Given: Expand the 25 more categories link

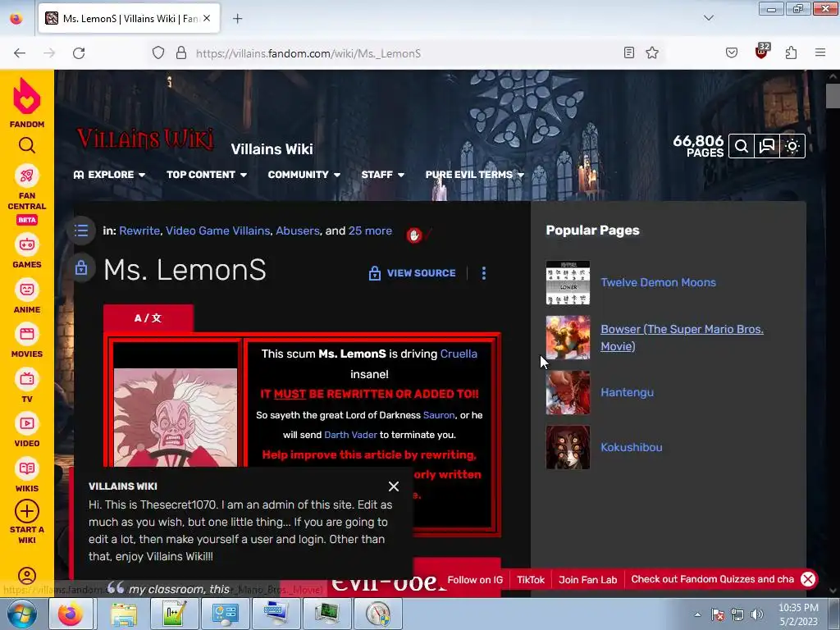Looking at the screenshot, I should (x=370, y=231).
